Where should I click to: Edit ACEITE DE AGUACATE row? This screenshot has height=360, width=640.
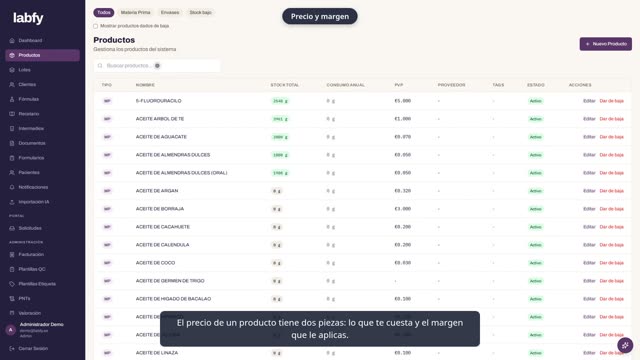coord(589,137)
